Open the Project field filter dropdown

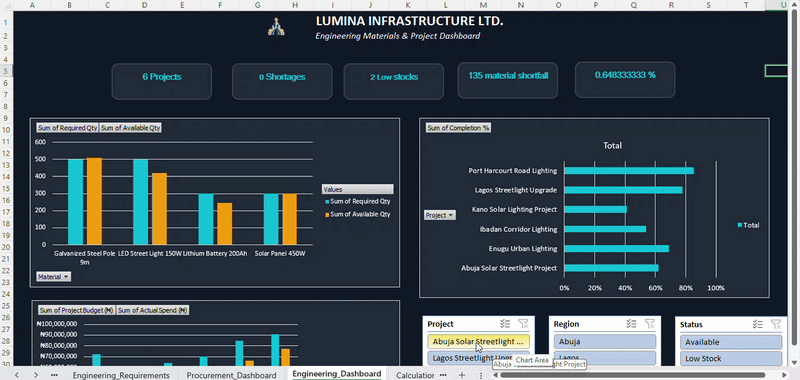(x=440, y=215)
